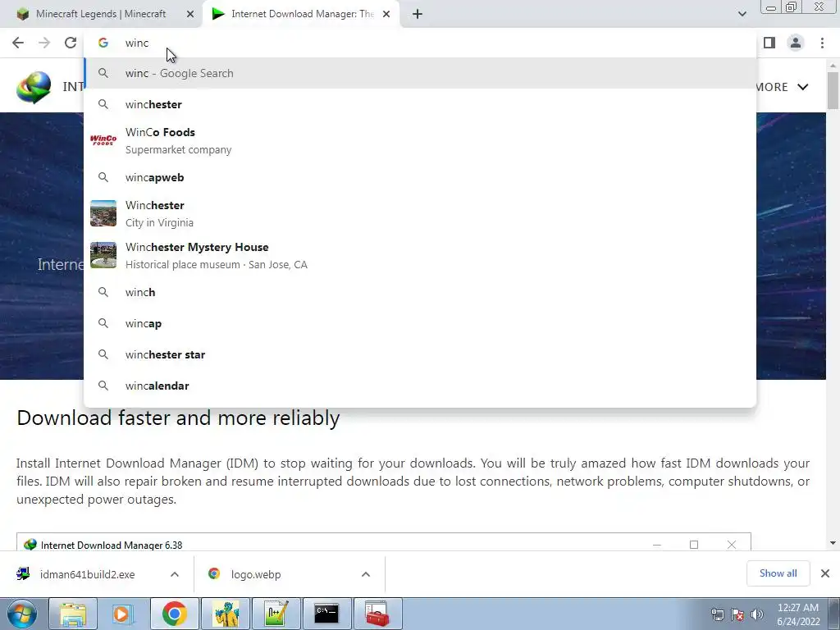
Task: Open the tab search dropdown arrow
Action: pyautogui.click(x=742, y=14)
